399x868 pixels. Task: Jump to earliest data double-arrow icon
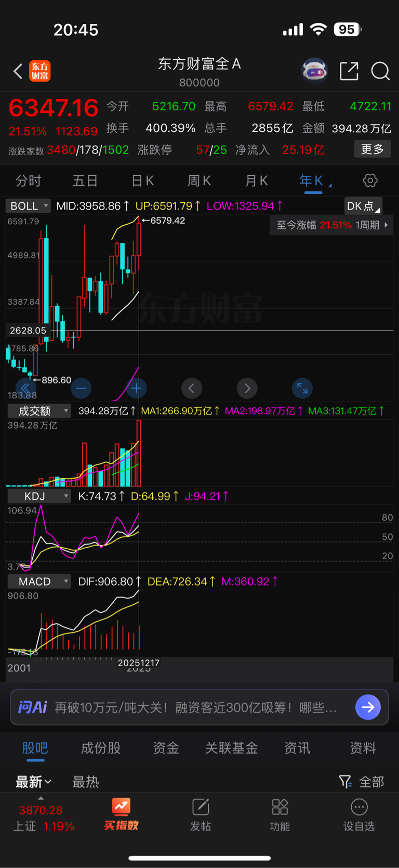[25, 388]
